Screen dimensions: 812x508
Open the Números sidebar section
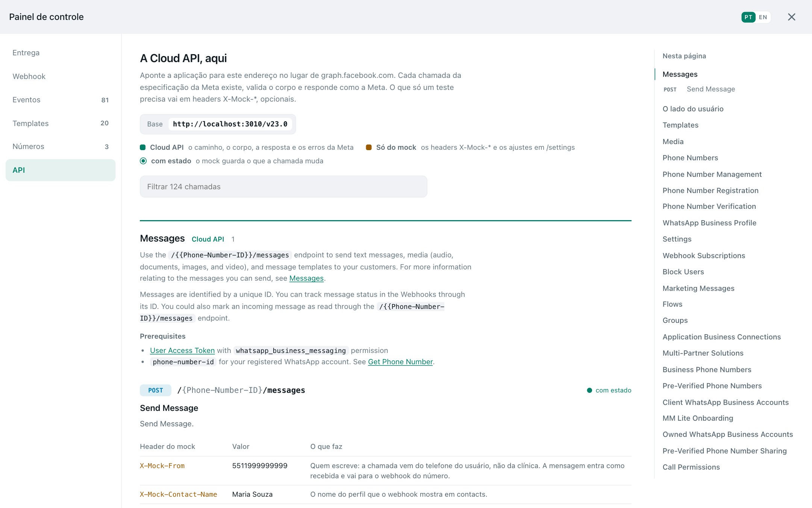[x=61, y=146]
